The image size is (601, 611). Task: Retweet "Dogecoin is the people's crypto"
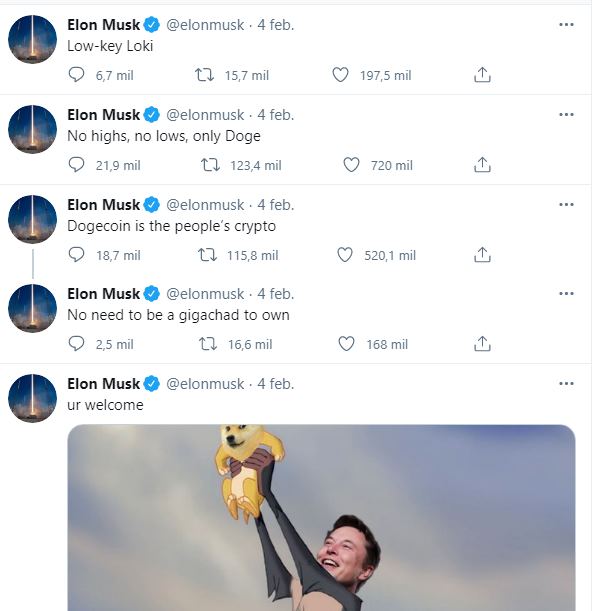click(x=208, y=255)
